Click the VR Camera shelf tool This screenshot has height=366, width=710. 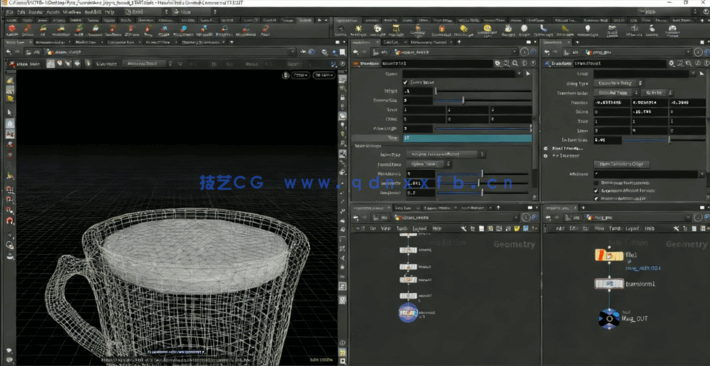point(633,30)
